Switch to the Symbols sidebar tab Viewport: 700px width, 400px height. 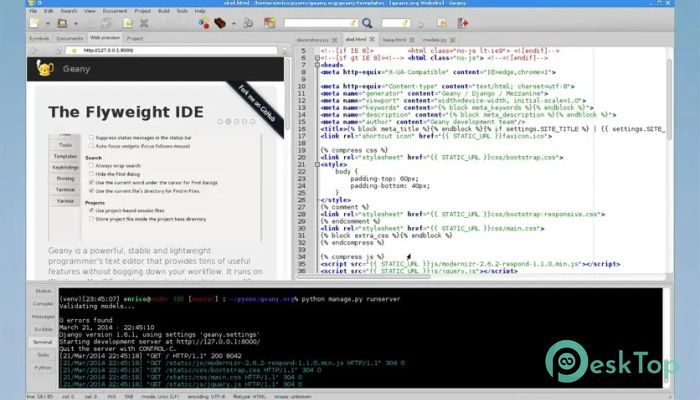39,38
